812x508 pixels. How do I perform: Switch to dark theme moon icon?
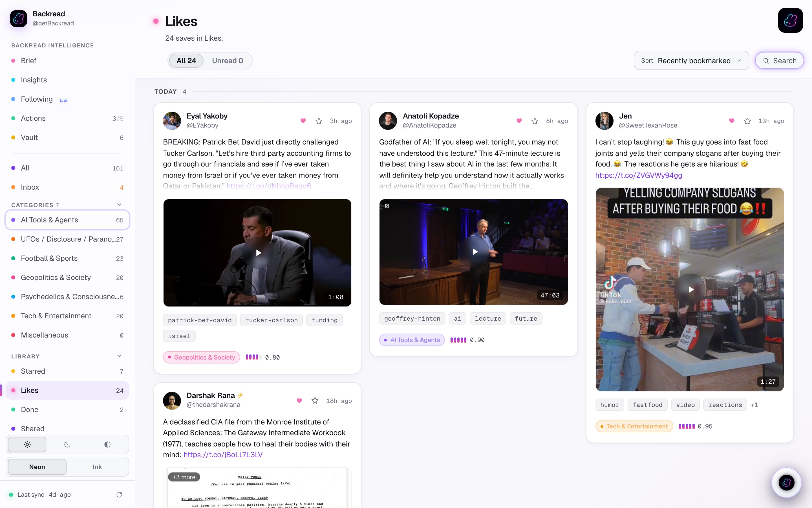(67, 444)
